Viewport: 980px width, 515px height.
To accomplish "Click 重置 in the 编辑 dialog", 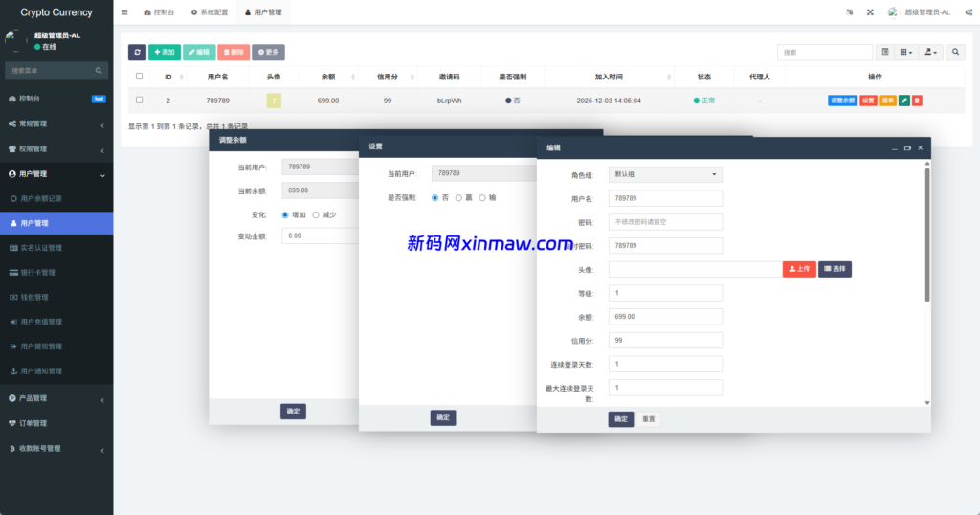I will click(x=649, y=418).
